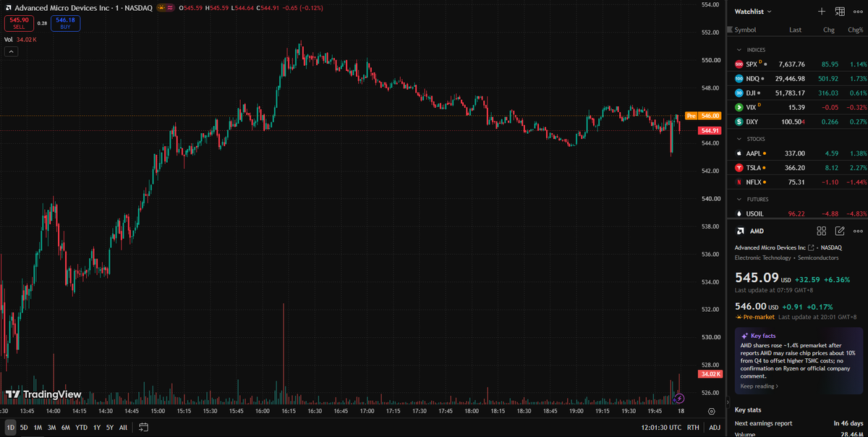
Task: Collapse the STOCKS watchlist section
Action: 739,138
